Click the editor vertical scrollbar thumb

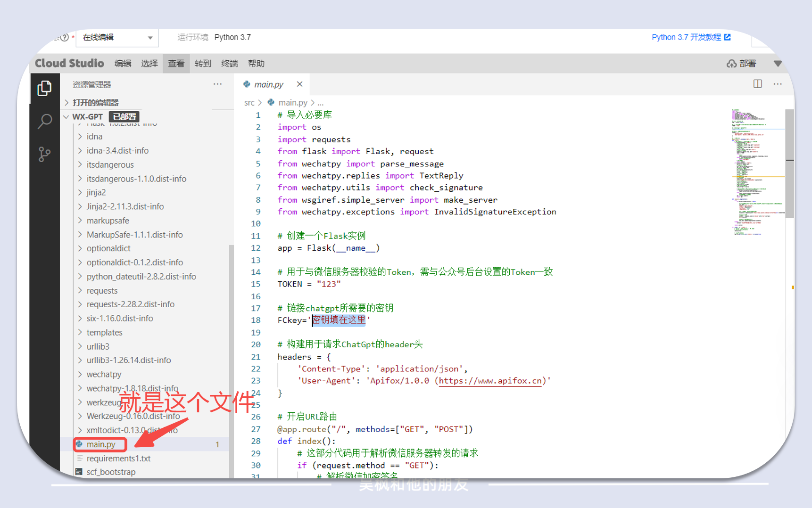point(789,163)
